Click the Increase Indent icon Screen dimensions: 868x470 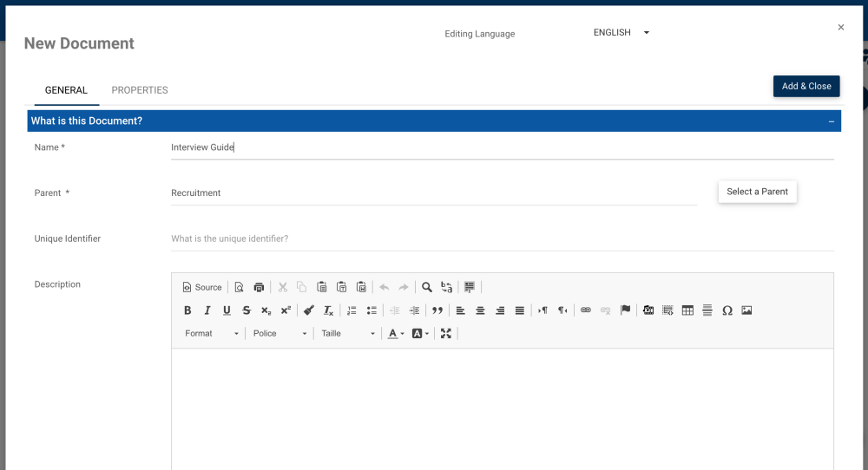414,310
